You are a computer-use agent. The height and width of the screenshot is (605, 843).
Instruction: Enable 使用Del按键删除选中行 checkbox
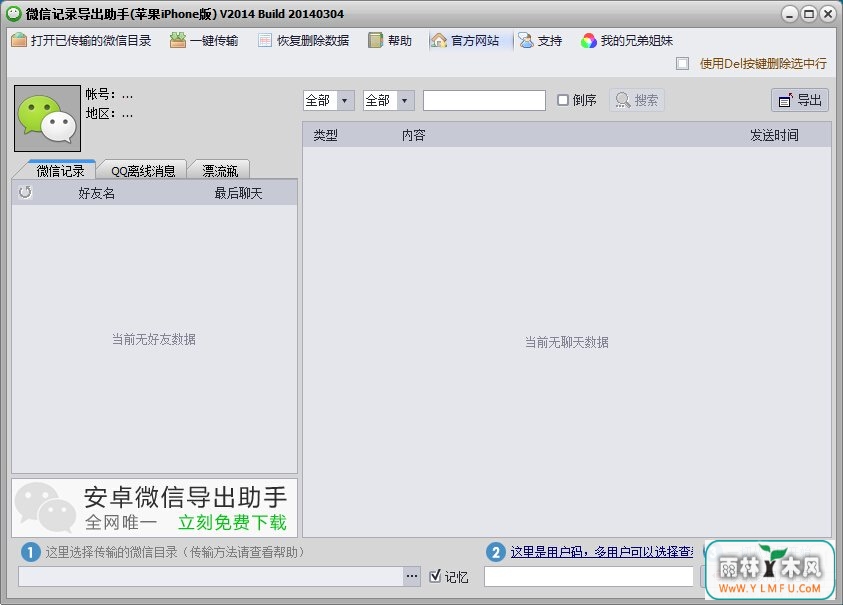click(x=683, y=63)
